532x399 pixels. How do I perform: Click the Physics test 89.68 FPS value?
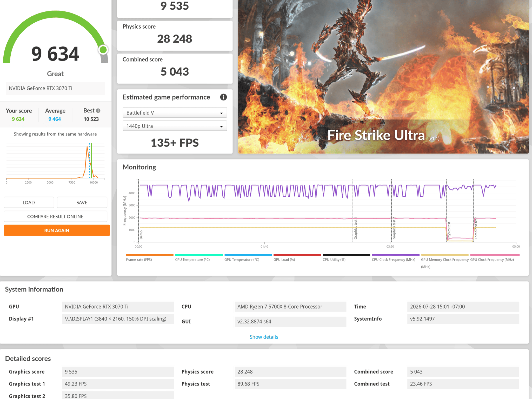tap(290, 384)
